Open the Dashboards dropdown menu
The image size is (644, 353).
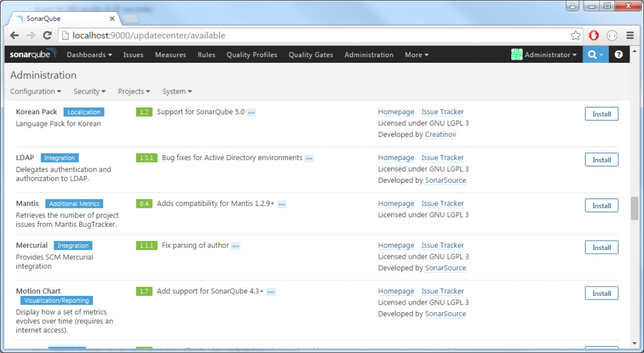(x=89, y=55)
